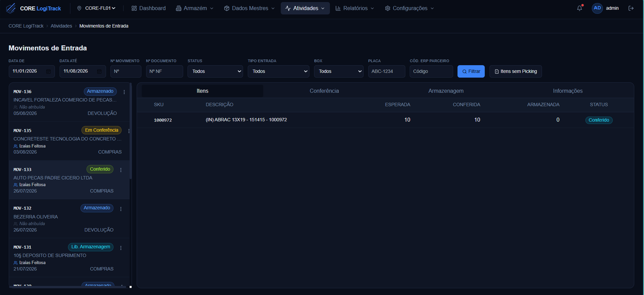The image size is (644, 295).
Task: Click the admin username
Action: pyautogui.click(x=612, y=8)
